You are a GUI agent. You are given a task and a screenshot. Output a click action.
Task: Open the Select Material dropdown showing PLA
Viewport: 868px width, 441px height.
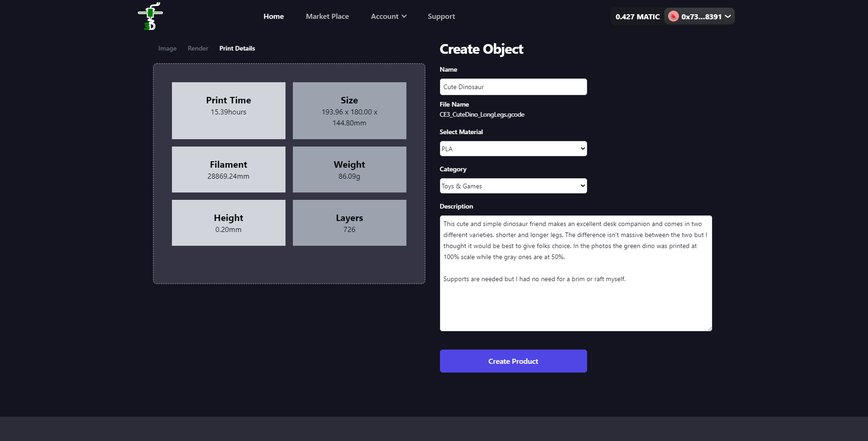(x=513, y=149)
